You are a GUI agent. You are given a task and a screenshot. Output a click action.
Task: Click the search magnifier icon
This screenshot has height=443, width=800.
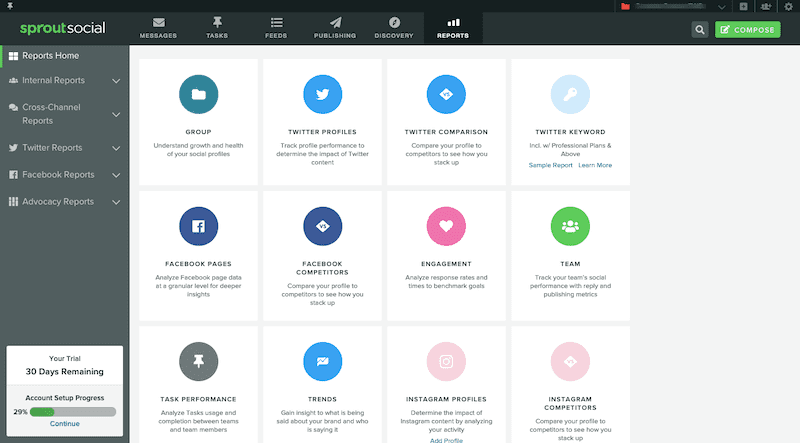(x=700, y=30)
